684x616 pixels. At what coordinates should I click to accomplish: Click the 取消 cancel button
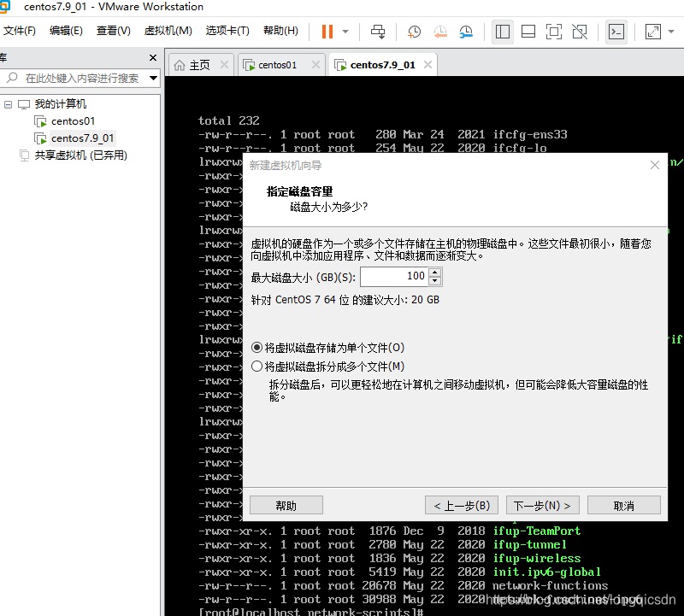(624, 505)
